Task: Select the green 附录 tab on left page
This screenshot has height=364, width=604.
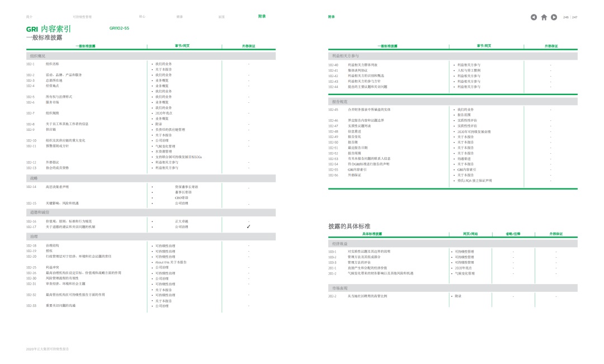Action: (x=262, y=16)
